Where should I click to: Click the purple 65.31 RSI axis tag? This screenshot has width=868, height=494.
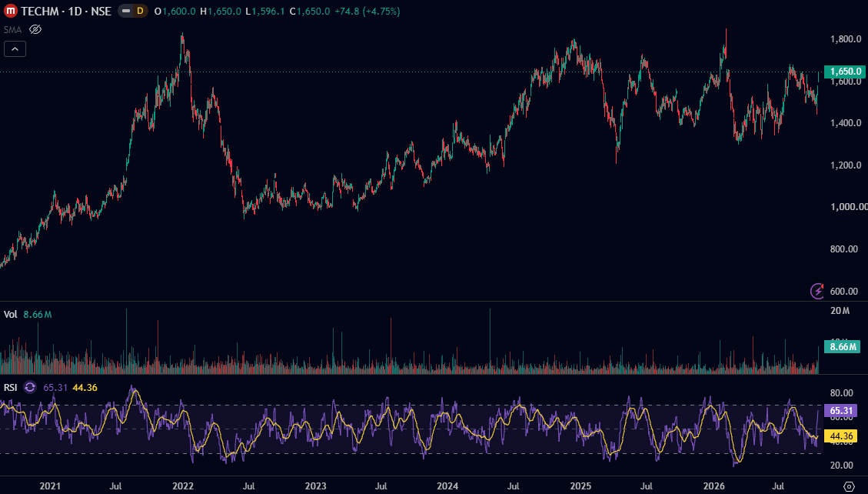tap(841, 410)
